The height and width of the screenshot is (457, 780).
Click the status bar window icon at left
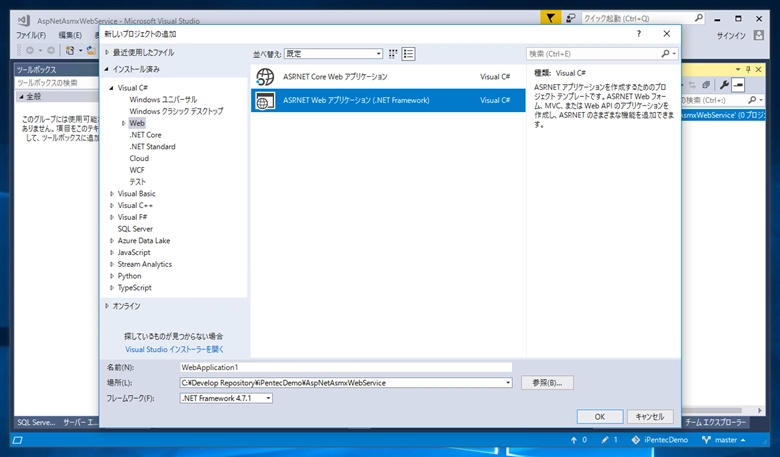[18, 440]
